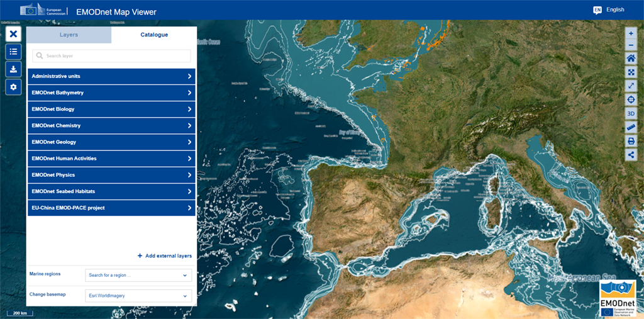Click Add external layers link
The height and width of the screenshot is (319, 644).
point(165,256)
